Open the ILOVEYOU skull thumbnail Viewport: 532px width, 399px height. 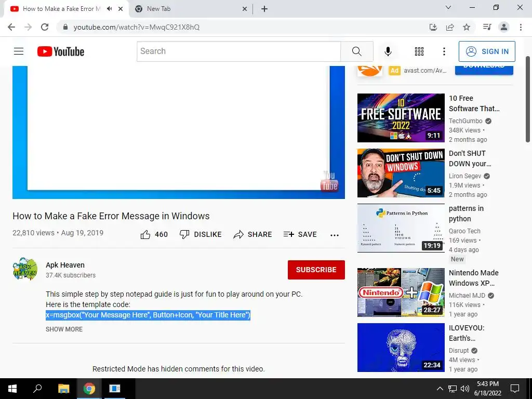pos(401,348)
